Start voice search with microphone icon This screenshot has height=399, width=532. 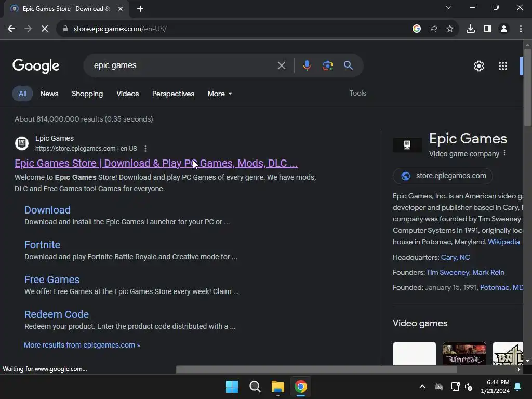(x=307, y=65)
